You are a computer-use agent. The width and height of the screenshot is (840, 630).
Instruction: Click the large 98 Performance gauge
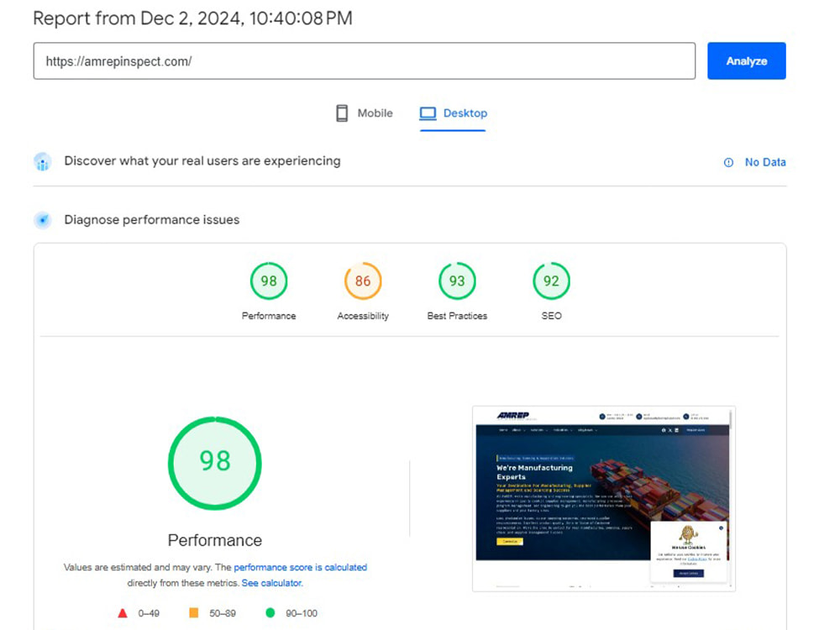[215, 464]
